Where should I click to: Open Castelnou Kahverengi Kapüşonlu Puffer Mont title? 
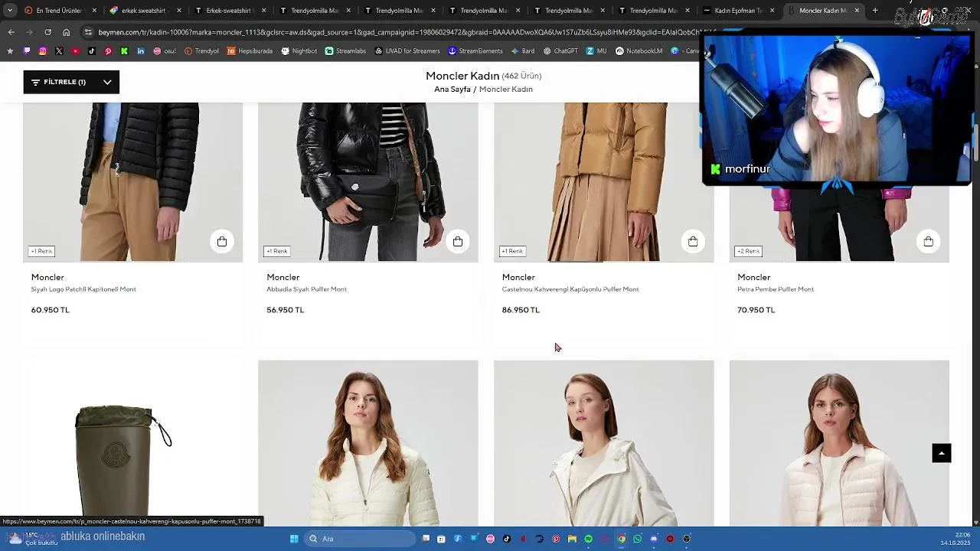pos(570,289)
